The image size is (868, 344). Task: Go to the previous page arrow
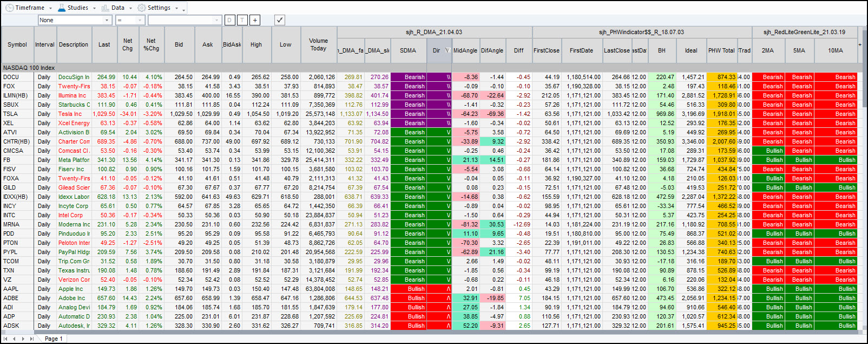tap(15, 339)
